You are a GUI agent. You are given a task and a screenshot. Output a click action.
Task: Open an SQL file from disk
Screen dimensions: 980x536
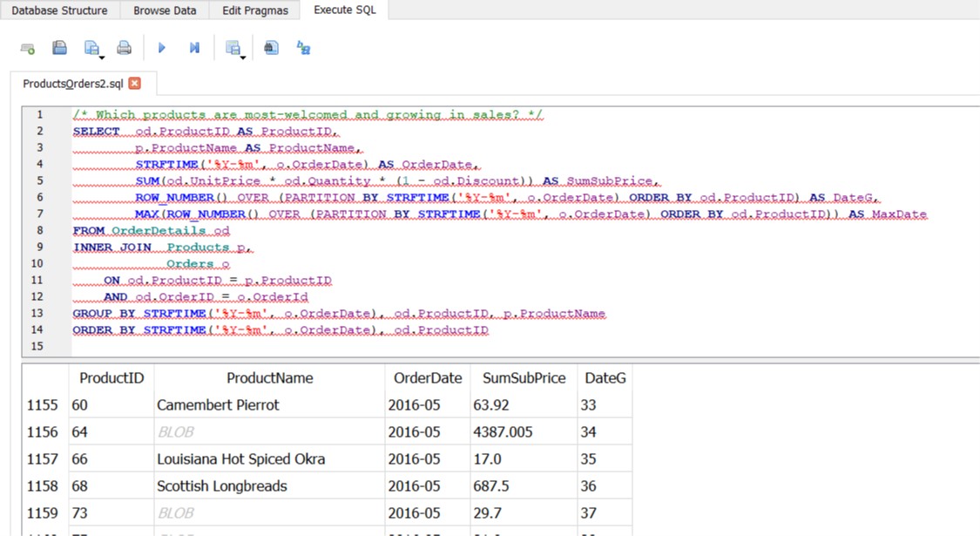click(58, 46)
